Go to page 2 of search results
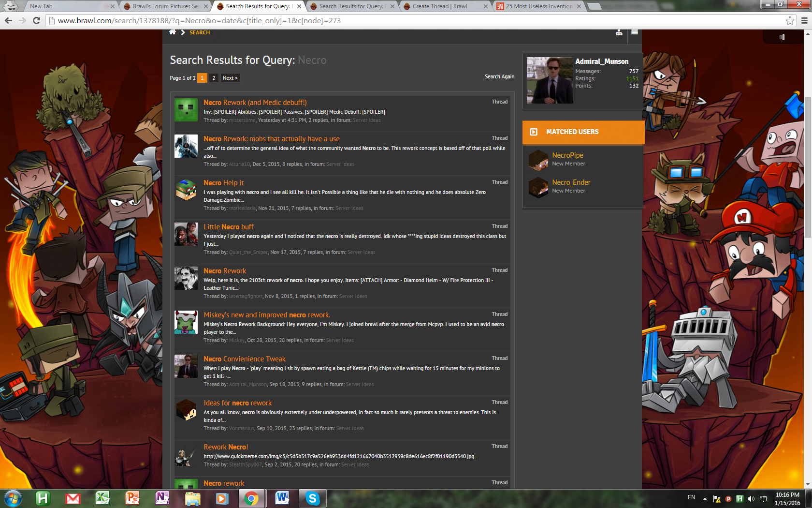Screen dimensions: 812x508 (x=214, y=78)
